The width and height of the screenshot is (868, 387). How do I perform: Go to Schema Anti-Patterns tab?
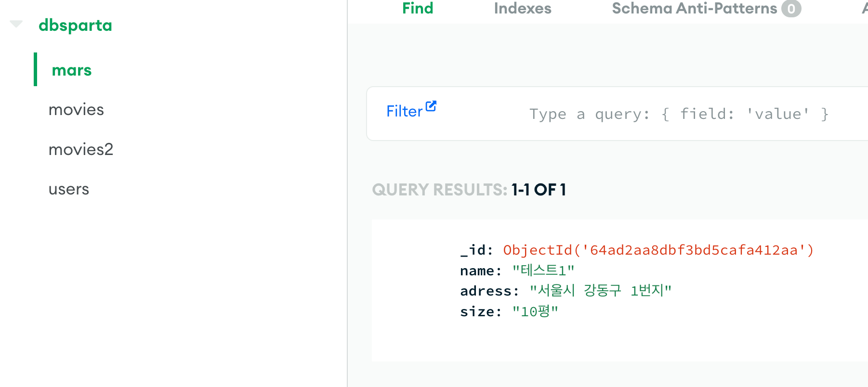pos(695,8)
